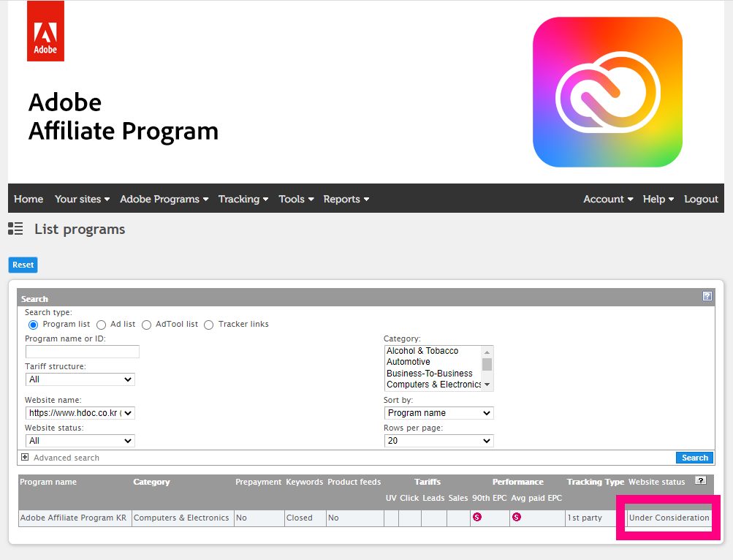
Task: Select the Program list radio button
Action: point(33,325)
